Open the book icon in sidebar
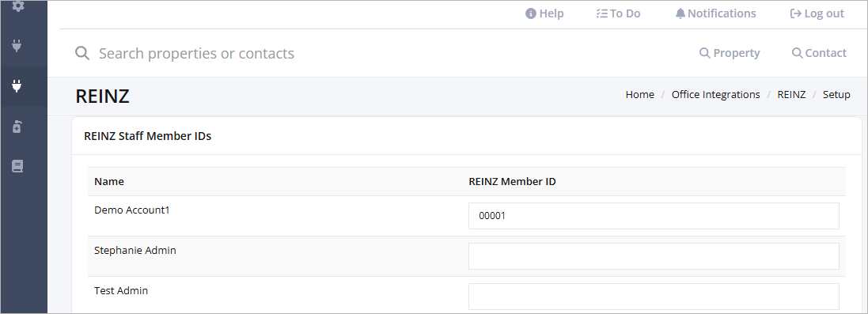Image resolution: width=868 pixels, height=314 pixels. [17, 166]
